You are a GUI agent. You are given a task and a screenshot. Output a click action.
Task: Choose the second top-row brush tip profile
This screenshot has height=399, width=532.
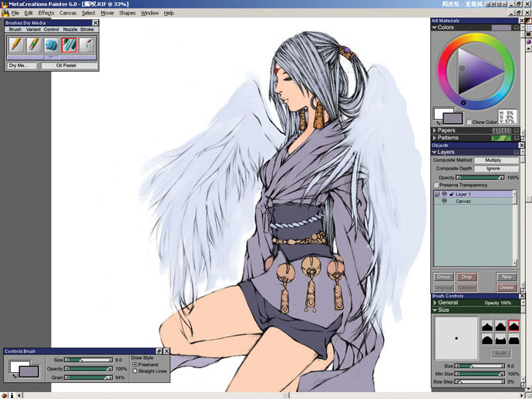click(x=500, y=326)
